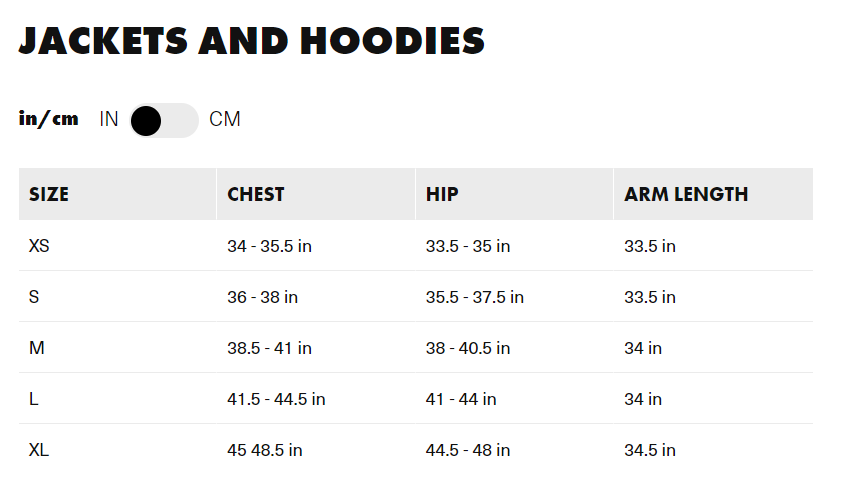Select the SIZE column header
Image resolution: width=856 pixels, height=493 pixels.
[49, 194]
